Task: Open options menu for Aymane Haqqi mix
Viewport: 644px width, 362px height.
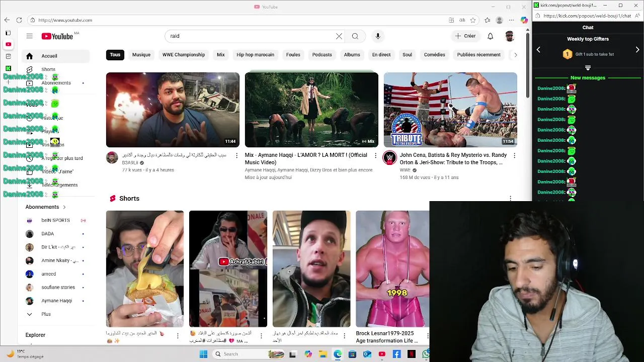Action: (375, 156)
